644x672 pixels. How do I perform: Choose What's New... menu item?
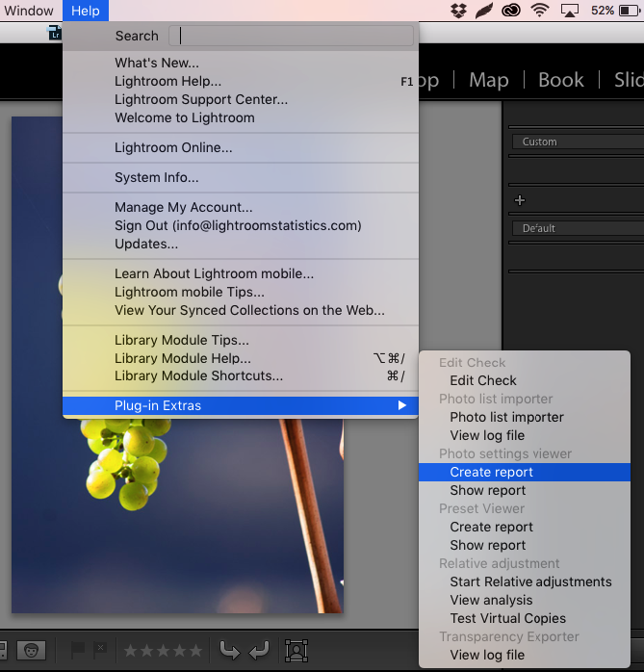coord(241,63)
